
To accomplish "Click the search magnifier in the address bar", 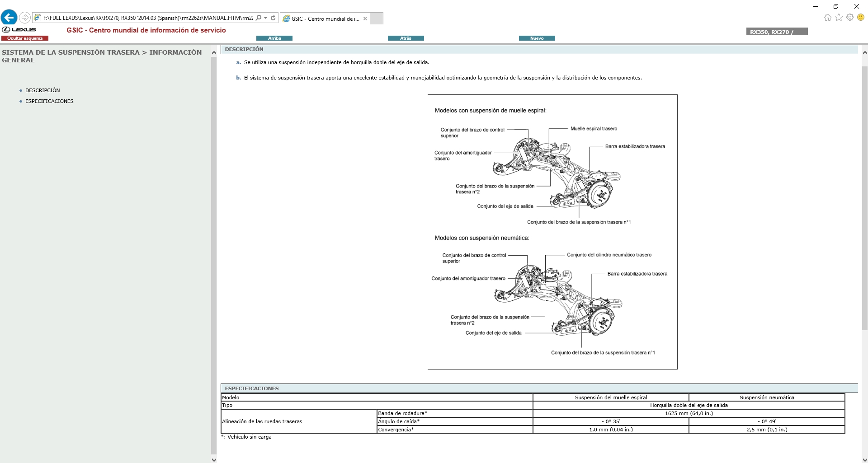I will pyautogui.click(x=258, y=18).
